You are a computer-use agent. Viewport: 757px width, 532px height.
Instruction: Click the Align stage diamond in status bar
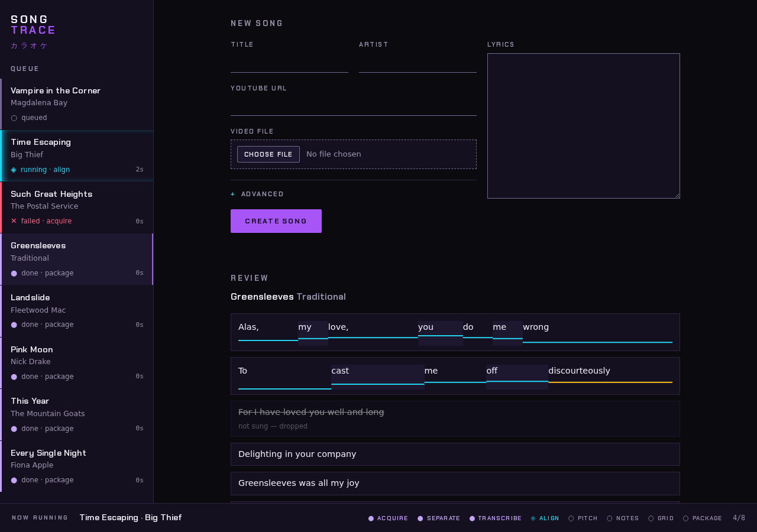click(533, 518)
